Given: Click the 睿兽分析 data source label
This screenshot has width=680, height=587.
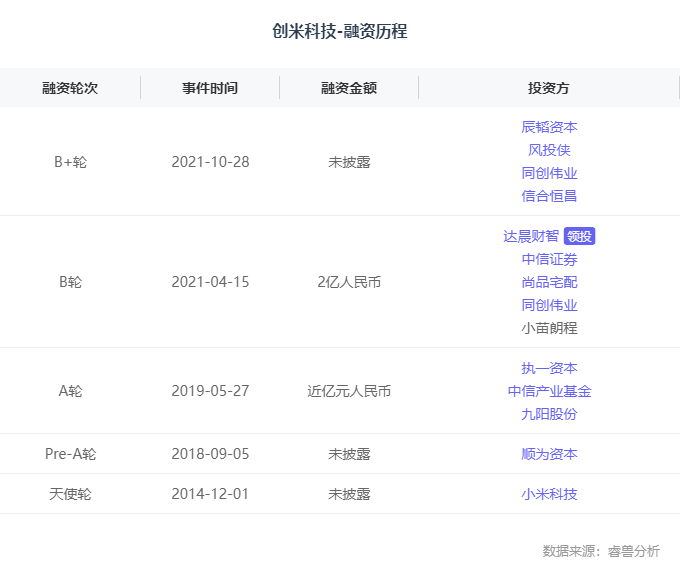Looking at the screenshot, I should point(634,551).
